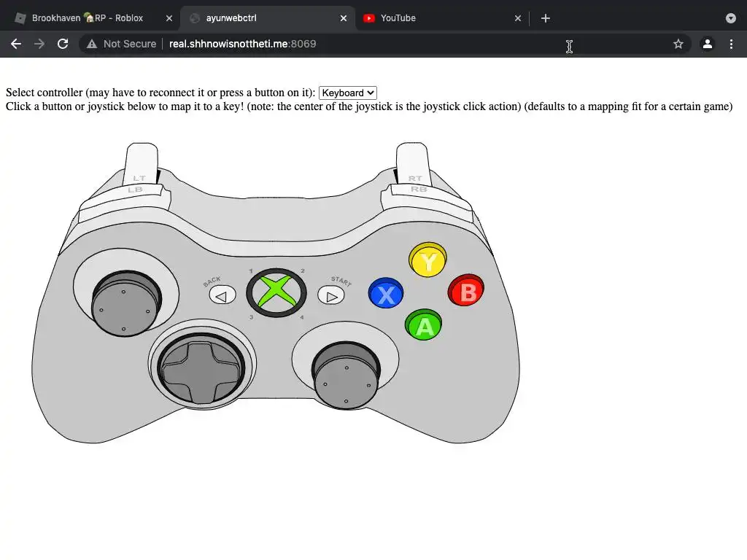Screen dimensions: 747x560
Task: Click the LT left trigger
Action: tap(142, 163)
